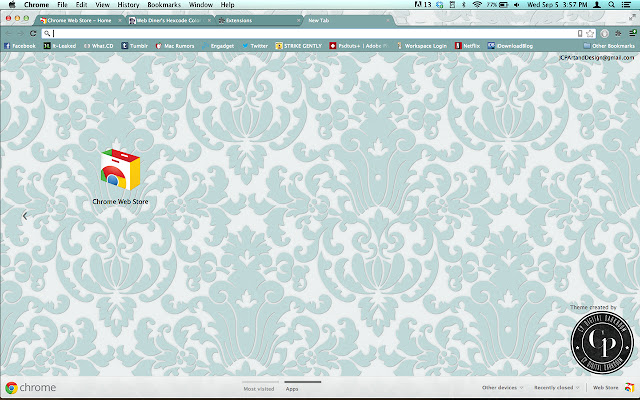Click the volume speaker icon
Image resolution: width=640 pixels, height=400 pixels.
click(516, 4)
